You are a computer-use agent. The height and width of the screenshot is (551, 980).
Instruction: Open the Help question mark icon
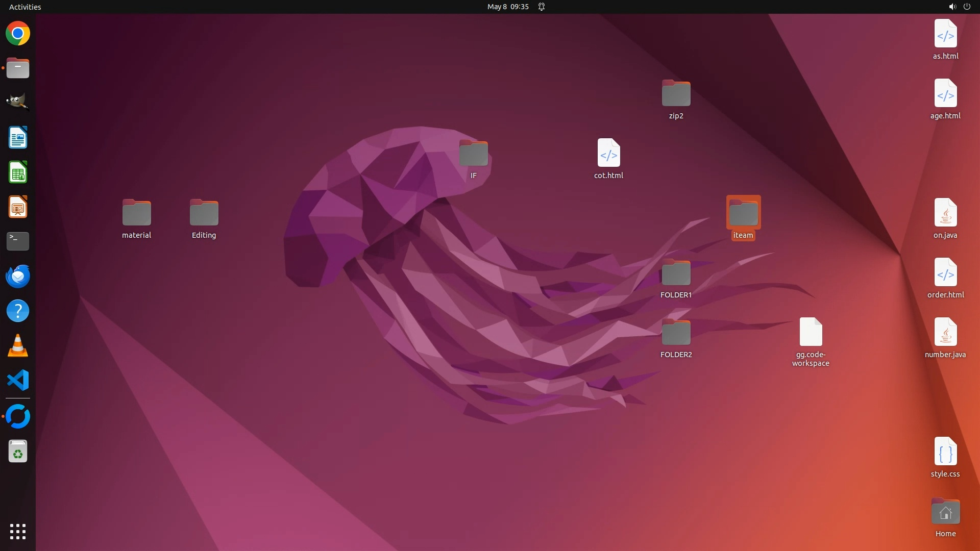18,311
